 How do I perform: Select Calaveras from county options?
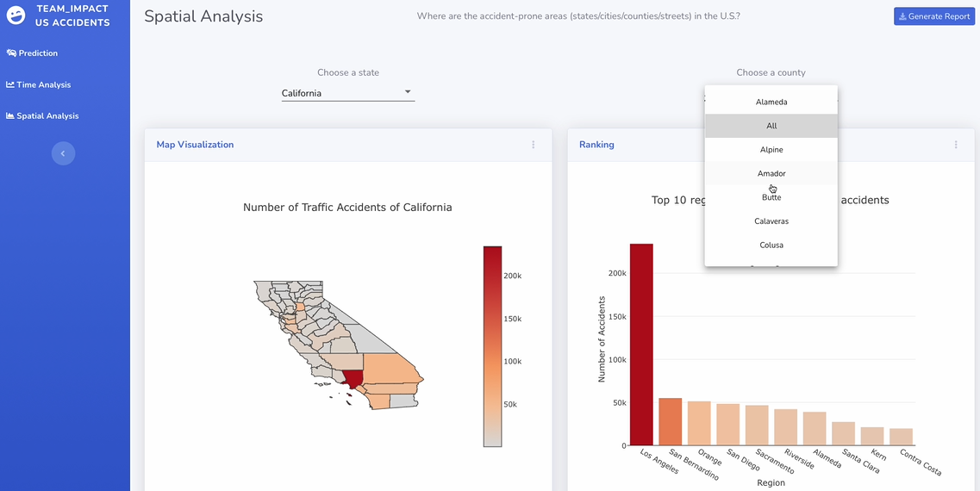pos(771,221)
